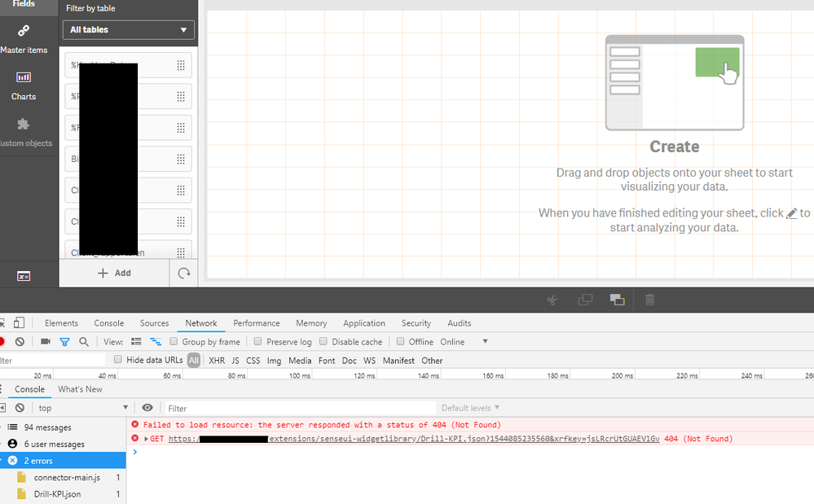
Task: Open the Master items panel
Action: [x=24, y=39]
